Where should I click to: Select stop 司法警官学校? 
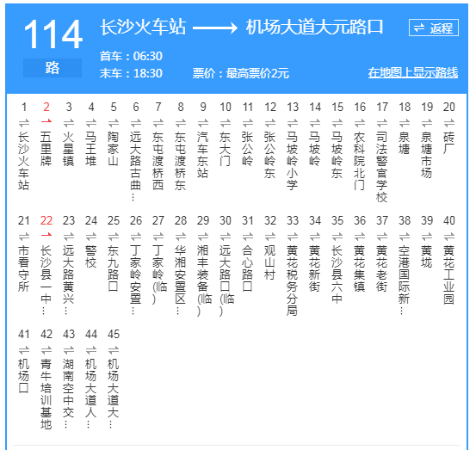[x=382, y=167]
